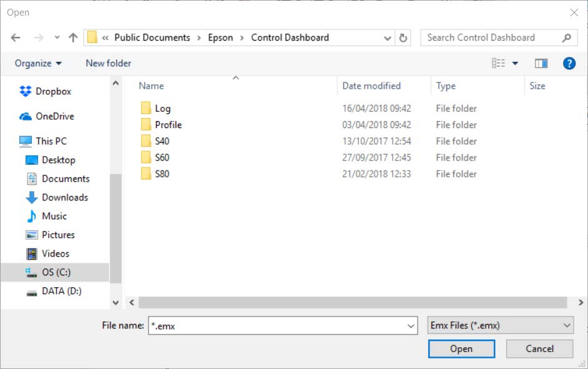The height and width of the screenshot is (369, 588).
Task: Select the DATA (D:) drive
Action: click(x=61, y=291)
